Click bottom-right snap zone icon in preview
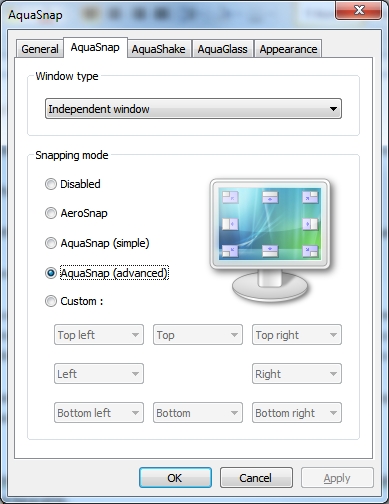The image size is (389, 504). coord(310,251)
